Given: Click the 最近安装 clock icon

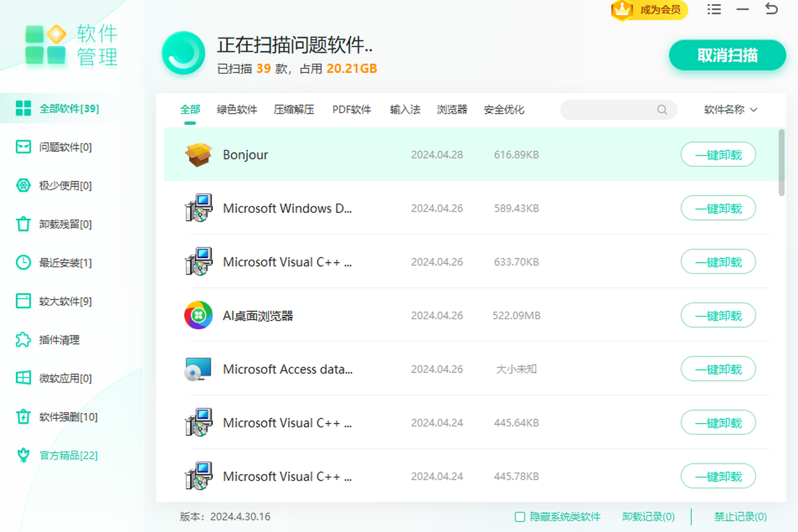Looking at the screenshot, I should (x=23, y=263).
